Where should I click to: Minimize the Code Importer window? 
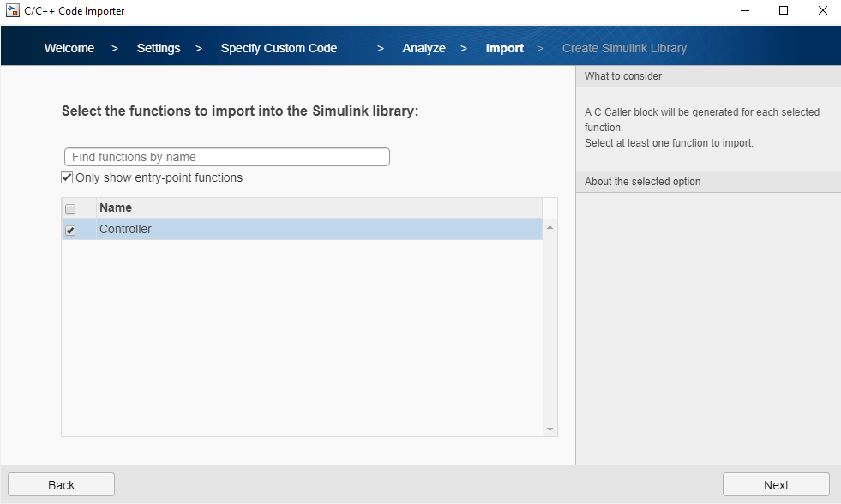click(x=743, y=11)
